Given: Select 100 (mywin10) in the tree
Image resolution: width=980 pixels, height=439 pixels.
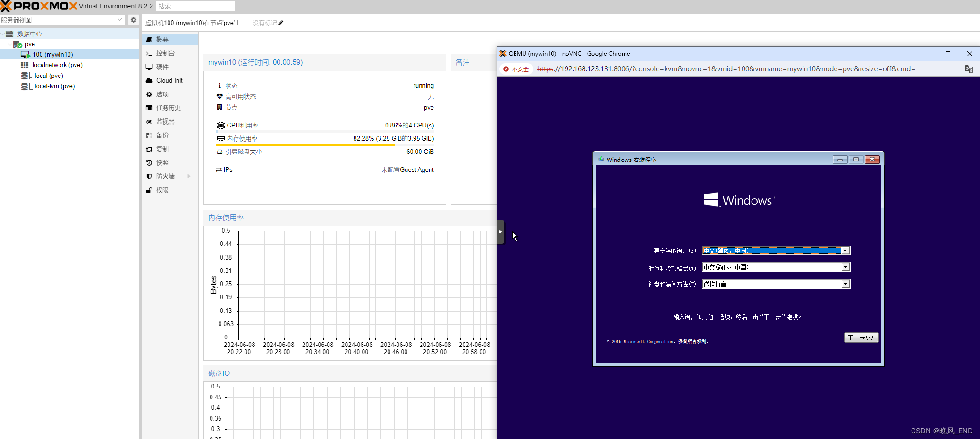Looking at the screenshot, I should click(69, 55).
